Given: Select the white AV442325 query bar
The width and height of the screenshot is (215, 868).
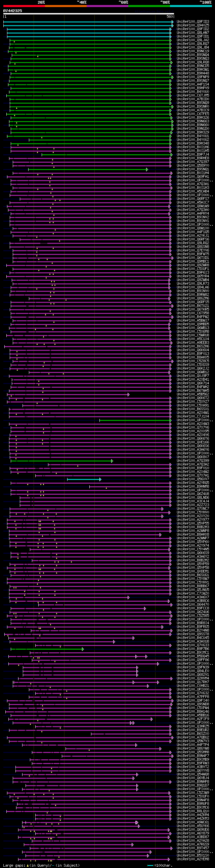Looking at the screenshot, I should [89, 14].
